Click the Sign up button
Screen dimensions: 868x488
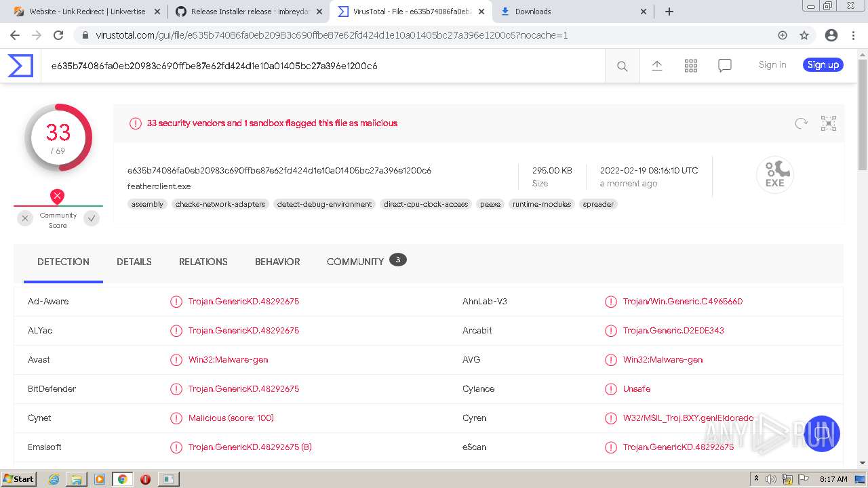click(823, 65)
